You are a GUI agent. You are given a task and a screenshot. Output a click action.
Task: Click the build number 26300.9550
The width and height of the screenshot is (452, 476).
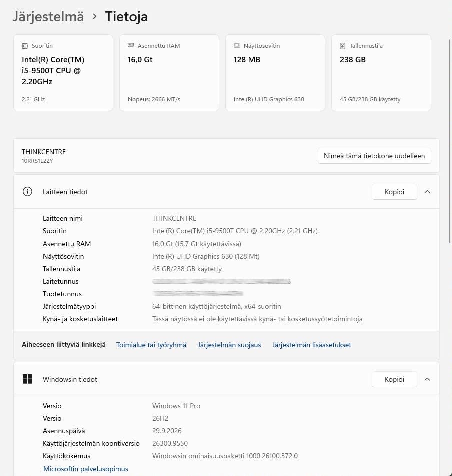click(x=170, y=443)
